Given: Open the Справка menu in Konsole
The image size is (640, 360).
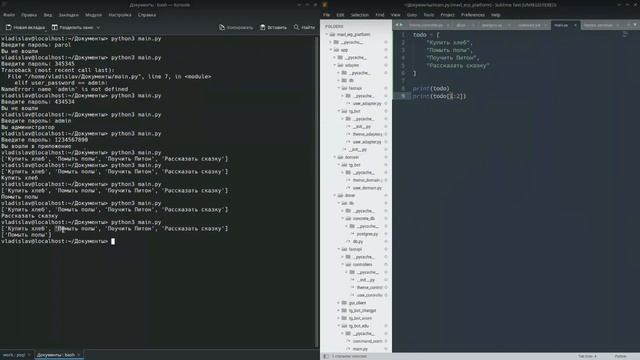Looking at the screenshot, I should [147, 15].
